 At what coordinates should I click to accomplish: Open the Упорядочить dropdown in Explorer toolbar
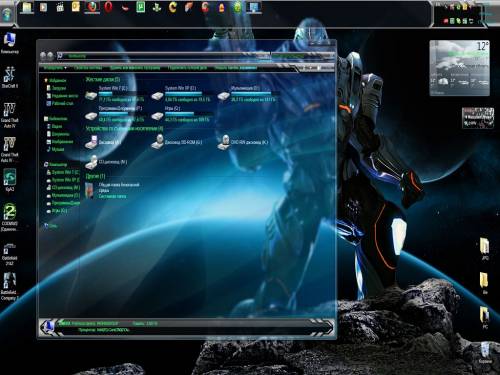[x=55, y=68]
